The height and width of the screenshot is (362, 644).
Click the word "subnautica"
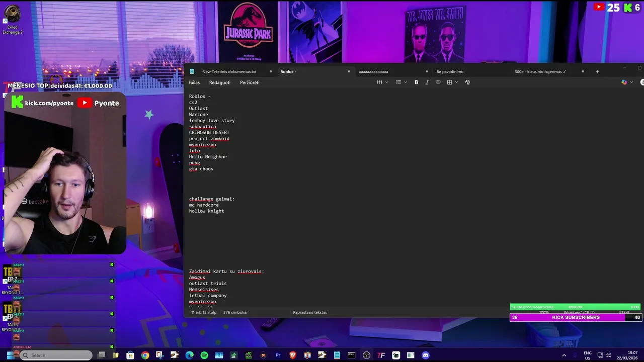coord(202,127)
